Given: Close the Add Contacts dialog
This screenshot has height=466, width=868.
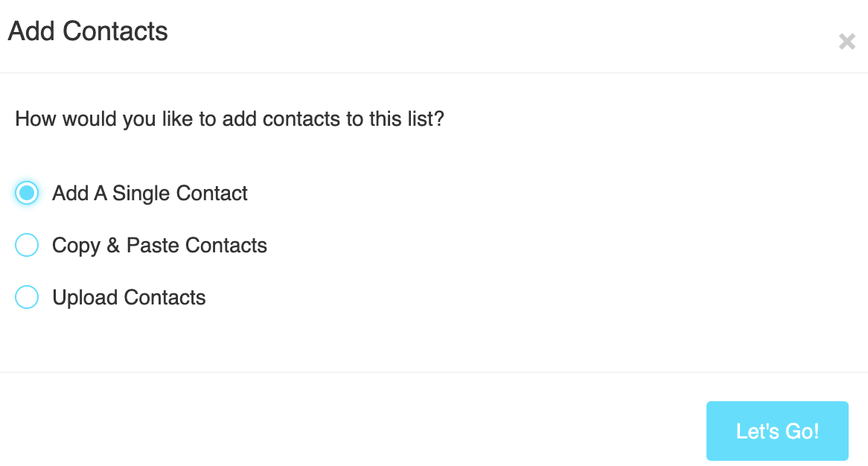Looking at the screenshot, I should pyautogui.click(x=846, y=42).
